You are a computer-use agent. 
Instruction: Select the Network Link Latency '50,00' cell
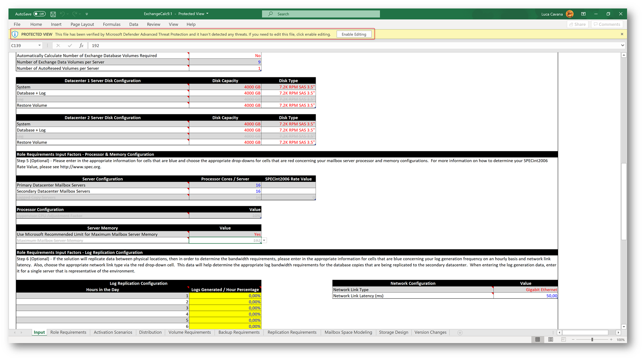coord(526,296)
